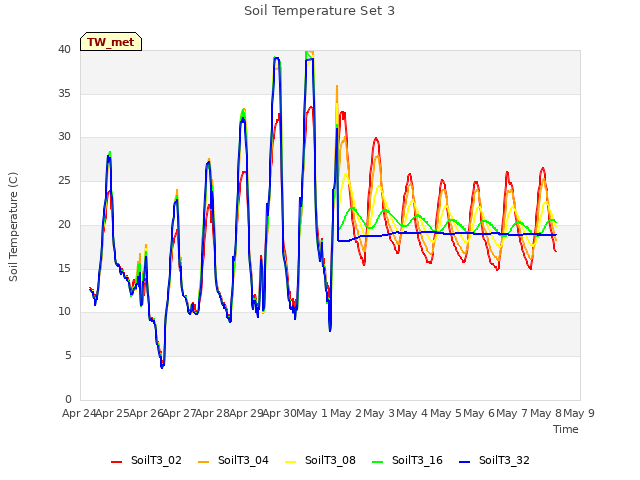Toggle the SoilT3_04 legend entry
Screen dimensions: 640x480
pyautogui.click(x=233, y=460)
